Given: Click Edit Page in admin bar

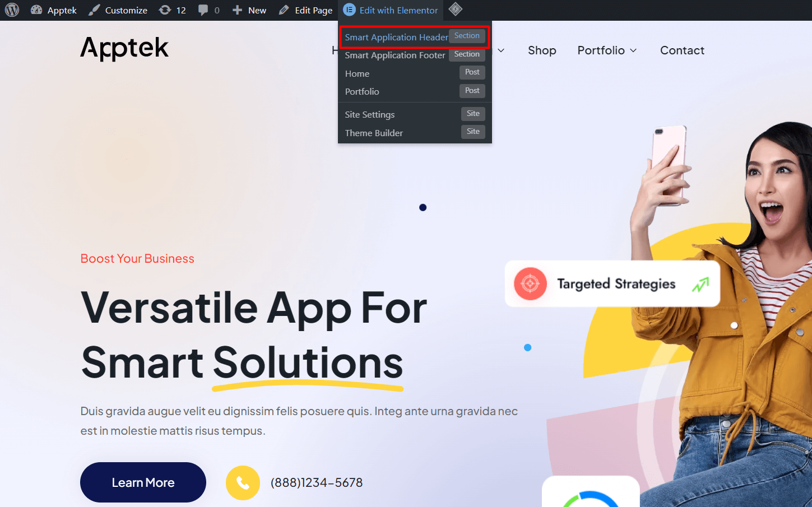Looking at the screenshot, I should coord(305,10).
